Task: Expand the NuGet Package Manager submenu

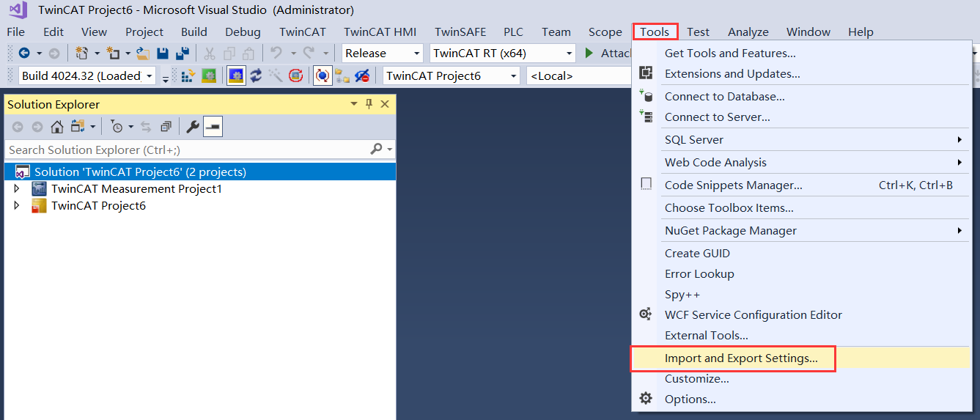Action: pos(800,230)
